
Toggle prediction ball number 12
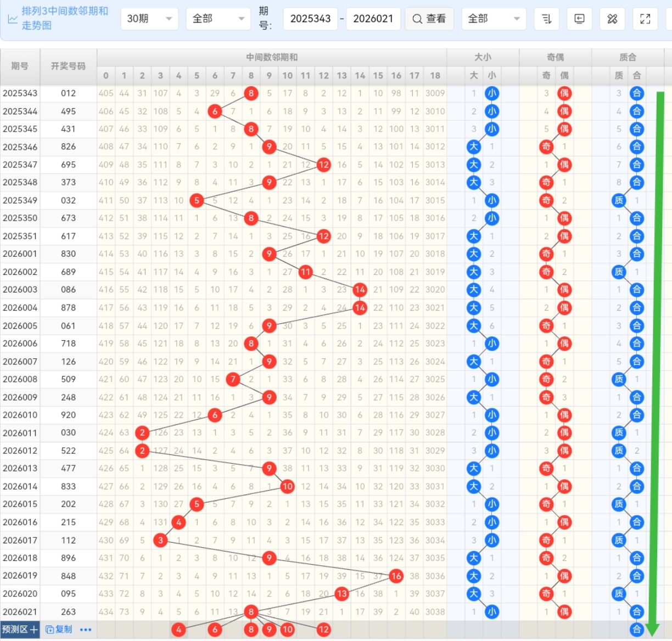pyautogui.click(x=323, y=629)
